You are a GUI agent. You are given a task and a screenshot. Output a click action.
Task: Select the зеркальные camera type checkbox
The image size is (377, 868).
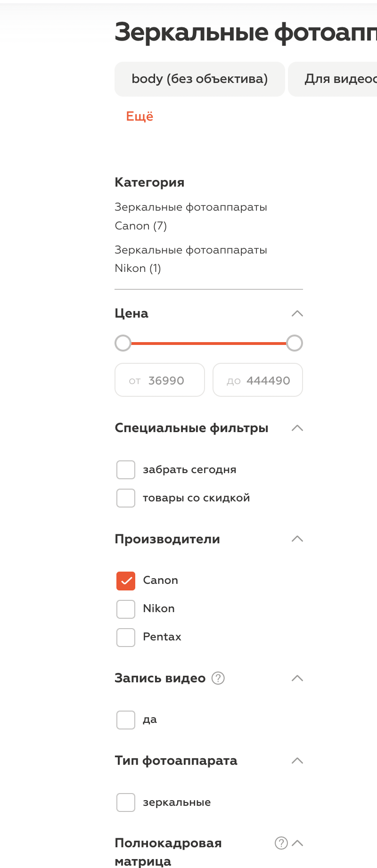(126, 802)
